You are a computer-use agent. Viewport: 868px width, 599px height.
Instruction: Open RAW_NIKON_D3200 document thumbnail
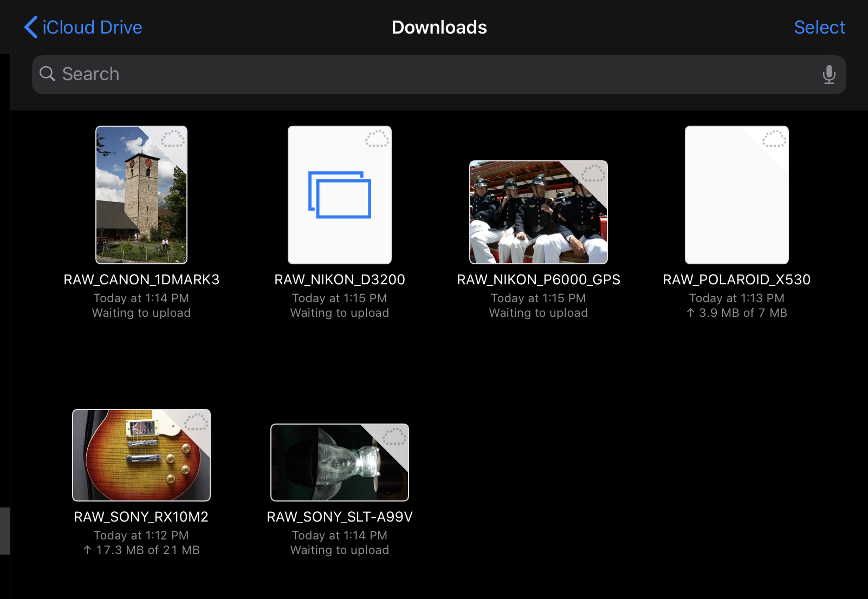[340, 195]
